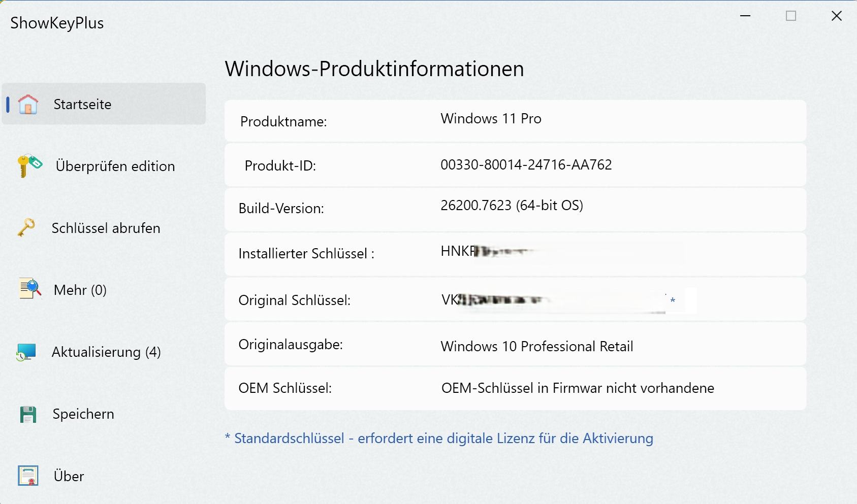Select Speichern in the sidebar
The image size is (857, 504).
[83, 414]
